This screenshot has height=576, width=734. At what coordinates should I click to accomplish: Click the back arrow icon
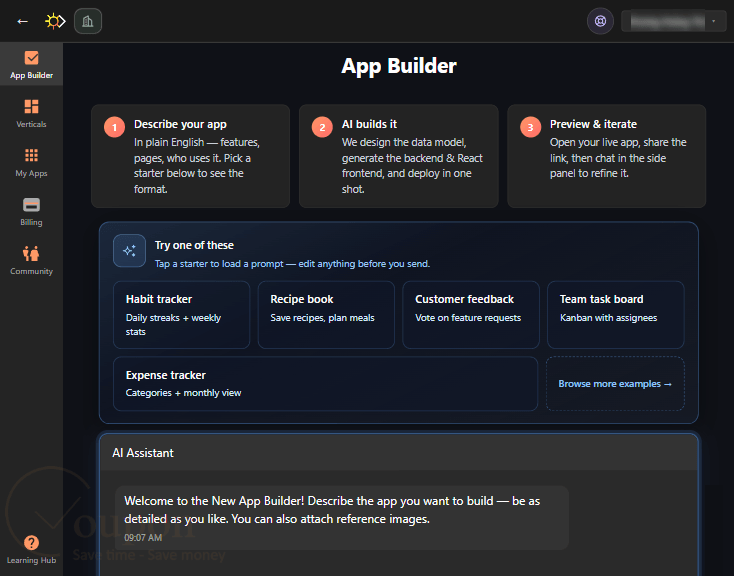click(x=22, y=22)
